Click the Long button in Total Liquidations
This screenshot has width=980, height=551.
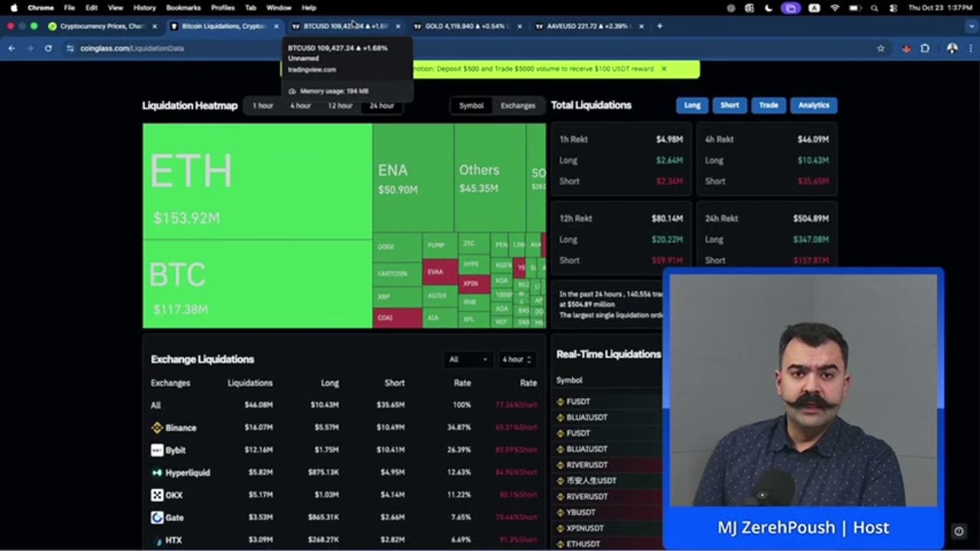click(x=692, y=106)
